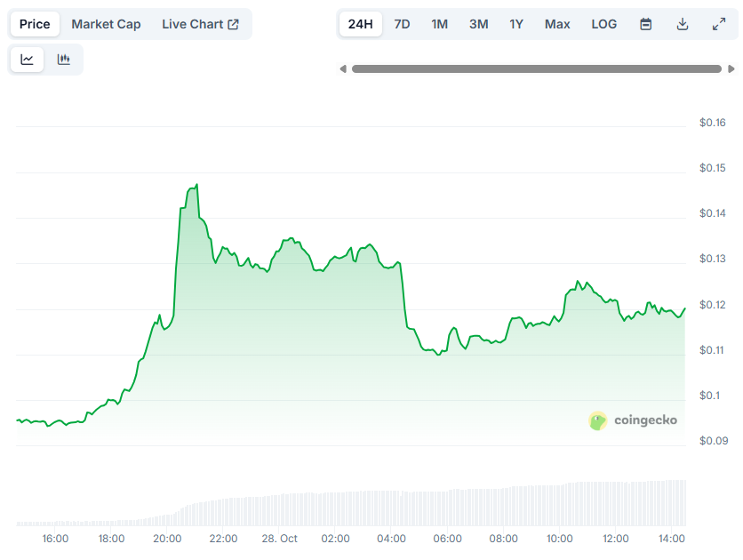Viewport: 743px width, 560px height.
Task: Click the 10:00 time axis label
Action: click(x=560, y=539)
